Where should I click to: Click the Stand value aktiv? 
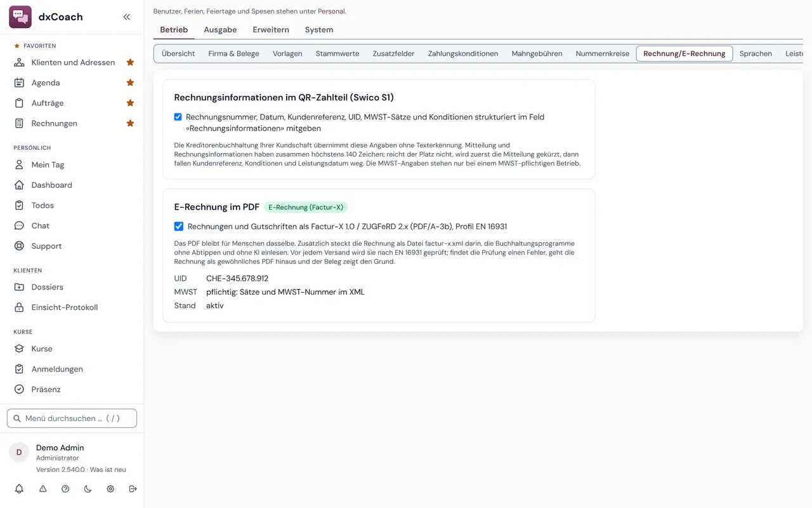coord(215,305)
